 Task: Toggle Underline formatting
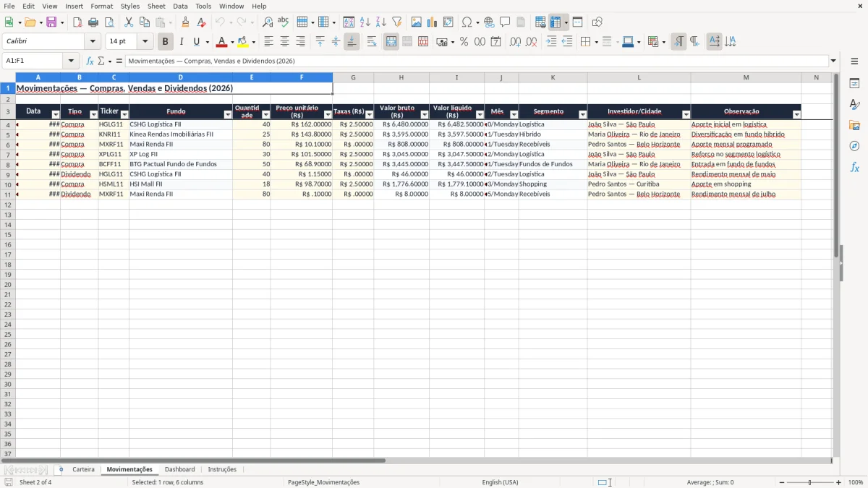coord(196,42)
